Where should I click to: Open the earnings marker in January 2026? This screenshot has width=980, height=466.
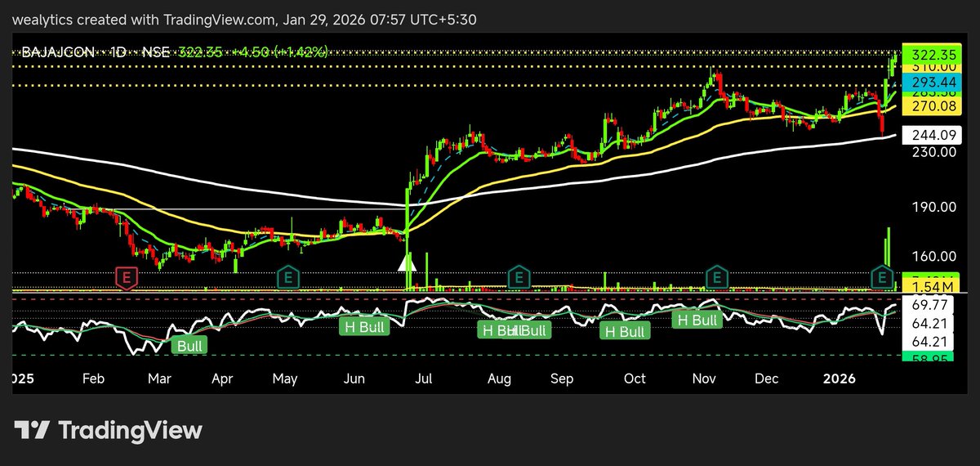[x=882, y=278]
